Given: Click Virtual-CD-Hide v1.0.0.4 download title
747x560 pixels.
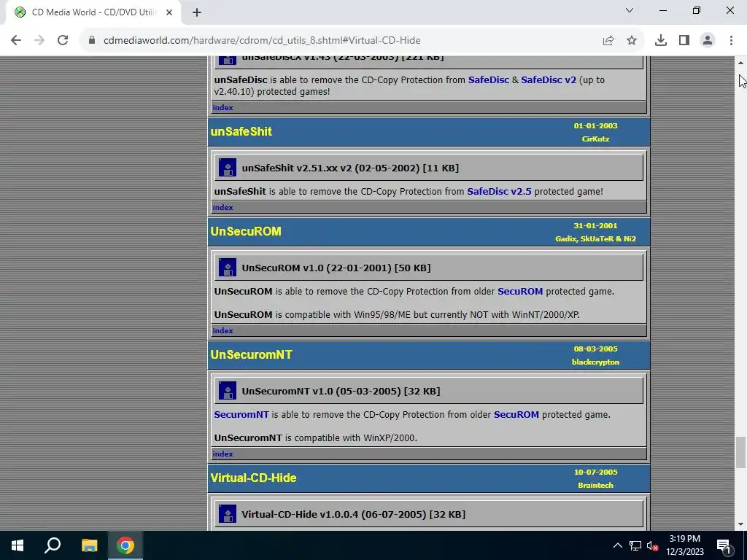Looking at the screenshot, I should [x=353, y=515].
